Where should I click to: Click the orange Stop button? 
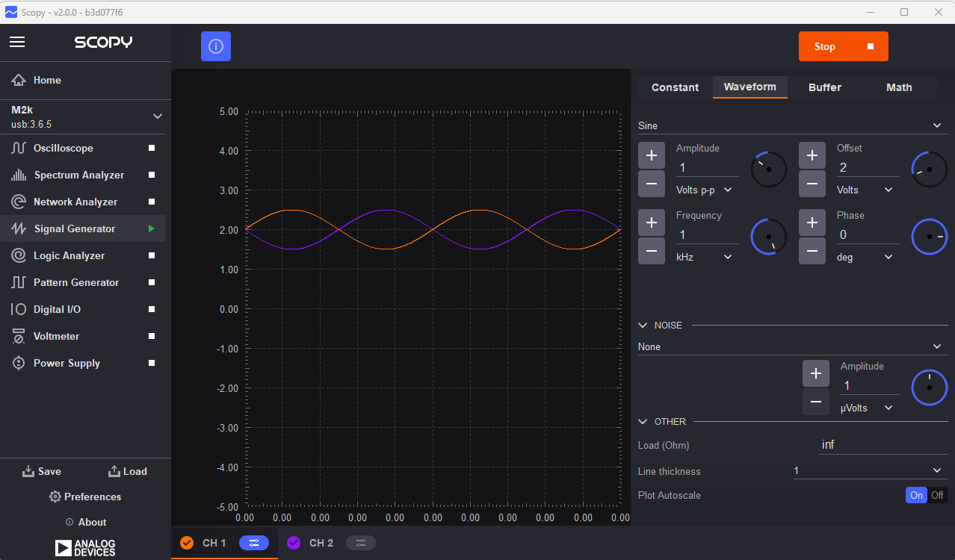843,46
